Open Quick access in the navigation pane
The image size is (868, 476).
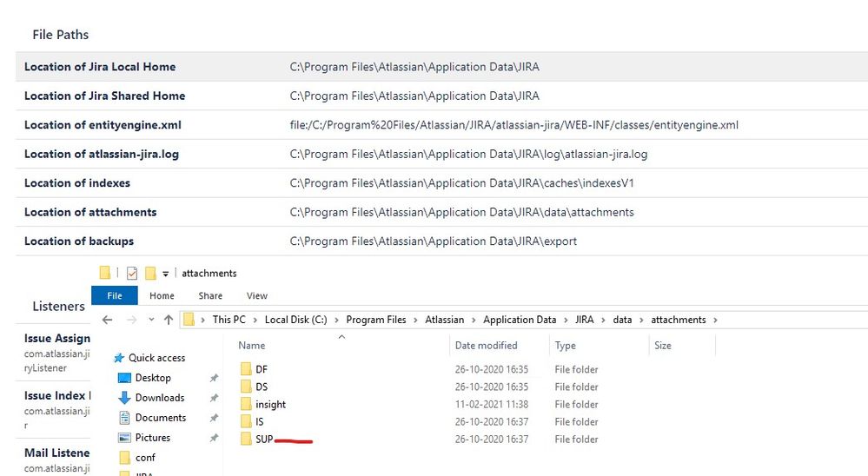point(156,358)
